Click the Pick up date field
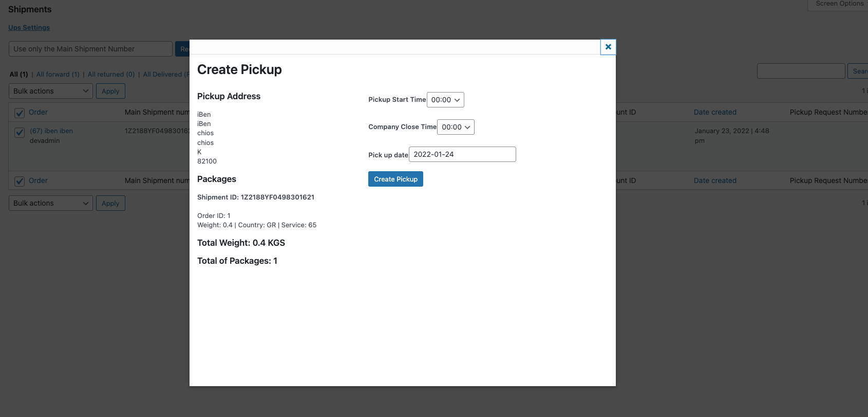 (x=462, y=154)
